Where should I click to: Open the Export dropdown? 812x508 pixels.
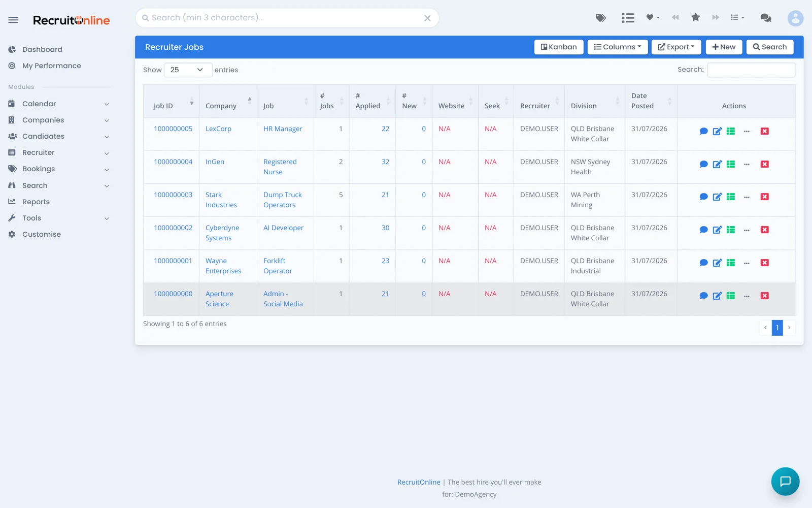676,47
